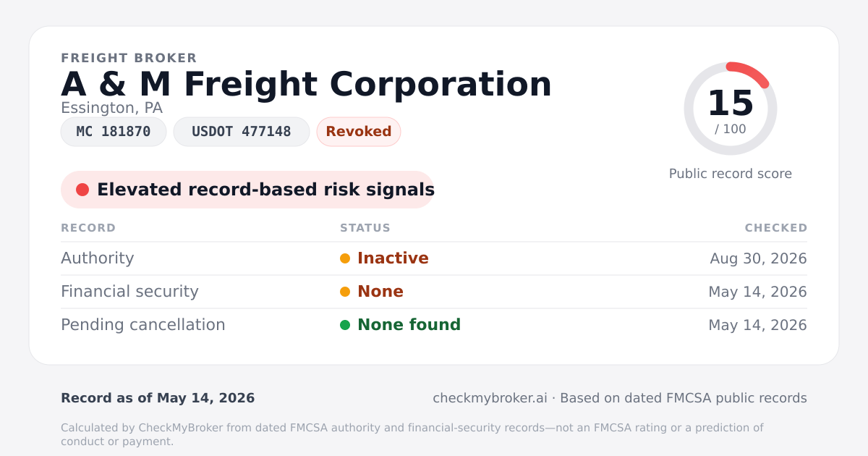The height and width of the screenshot is (456, 868).
Task: Click the Revoked status badge
Action: [x=359, y=132]
